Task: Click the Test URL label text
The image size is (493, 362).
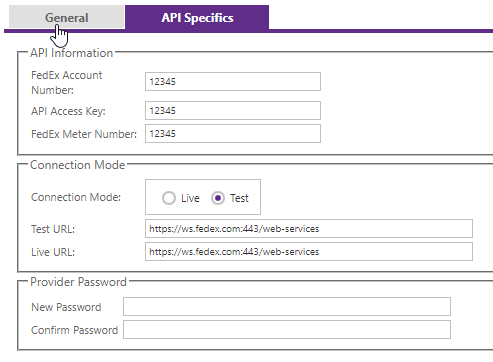Action: coord(53,229)
